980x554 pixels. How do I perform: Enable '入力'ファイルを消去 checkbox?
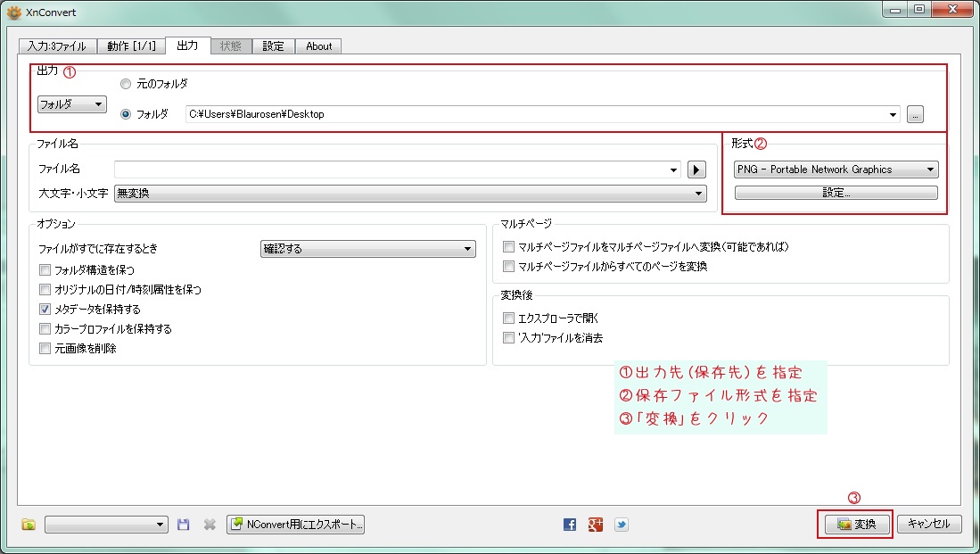tap(509, 337)
